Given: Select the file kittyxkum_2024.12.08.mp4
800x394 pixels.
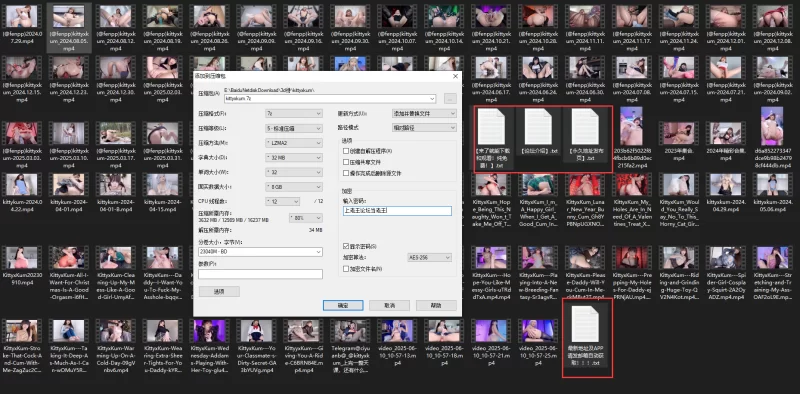Looking at the screenshot, I should tap(773, 28).
